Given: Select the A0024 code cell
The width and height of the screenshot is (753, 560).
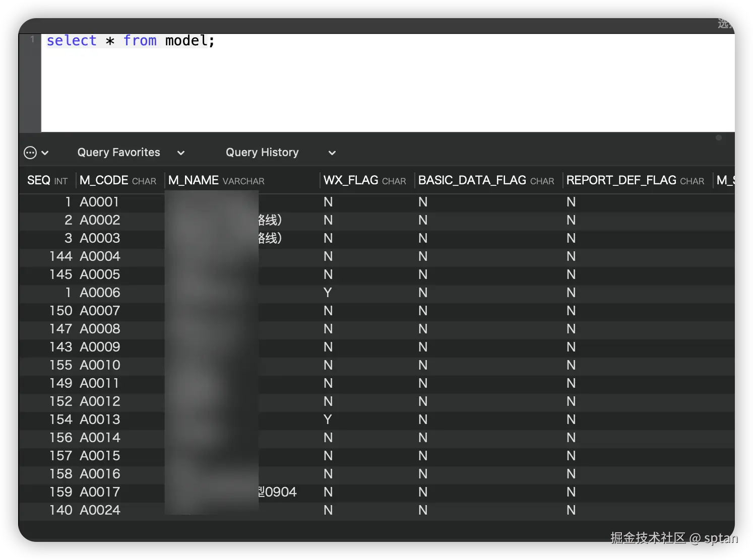Looking at the screenshot, I should 100,510.
